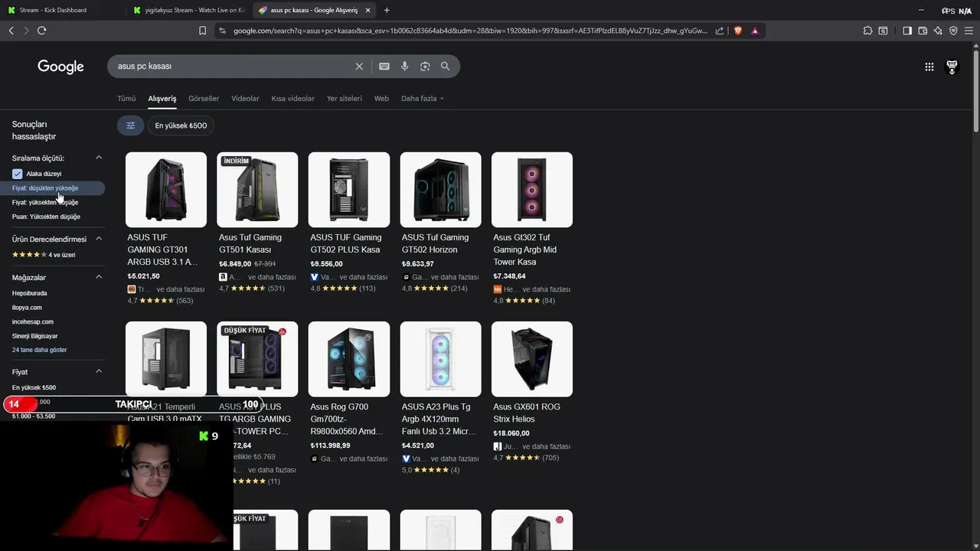Close the asus pc kasası browser tab
Viewport: 980px width, 551px height.
[367, 10]
